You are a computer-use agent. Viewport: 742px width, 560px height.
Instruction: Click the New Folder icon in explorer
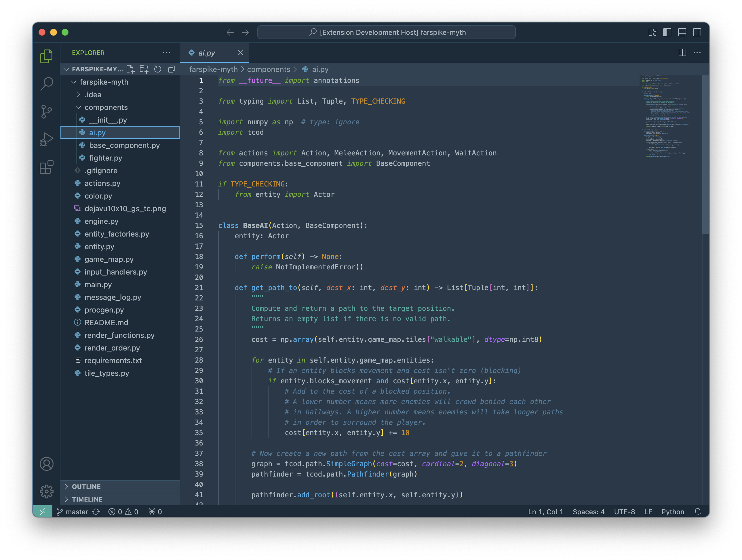pyautogui.click(x=144, y=69)
